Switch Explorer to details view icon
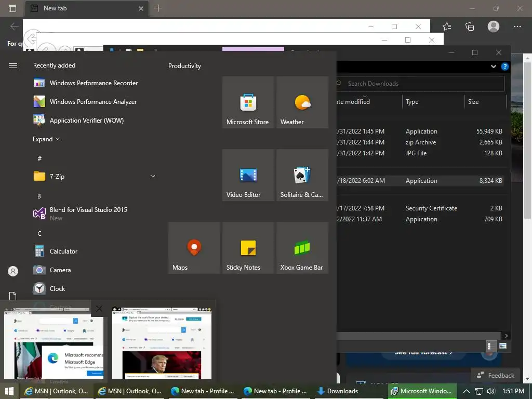 click(x=489, y=346)
